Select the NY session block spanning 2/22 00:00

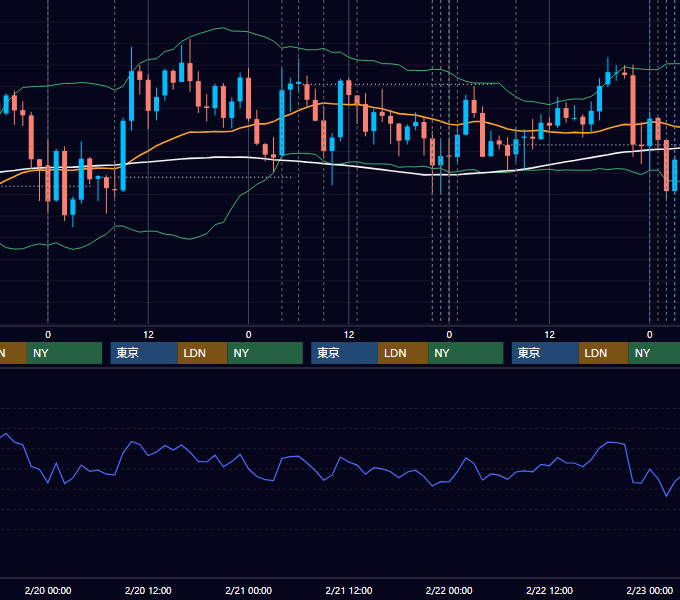pos(466,353)
